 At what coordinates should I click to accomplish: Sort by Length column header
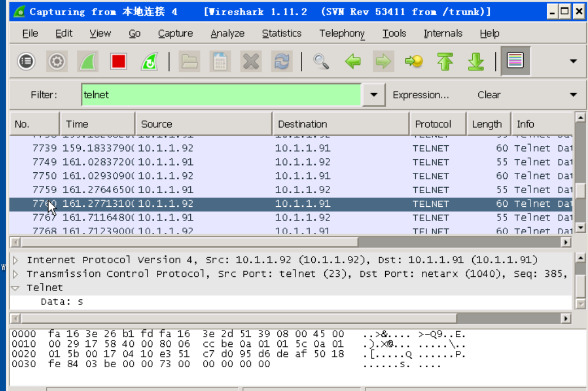pos(489,124)
